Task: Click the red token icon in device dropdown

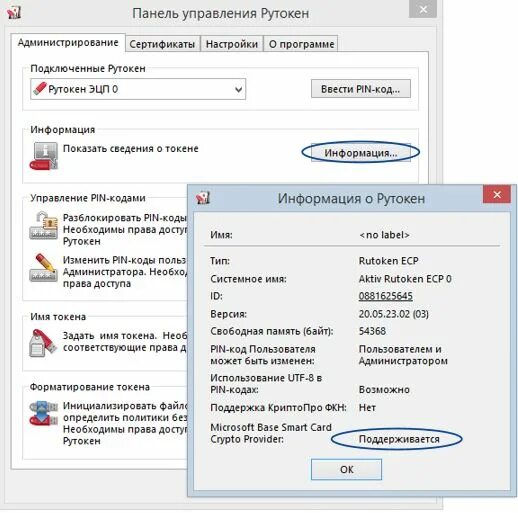Action: coord(40,89)
